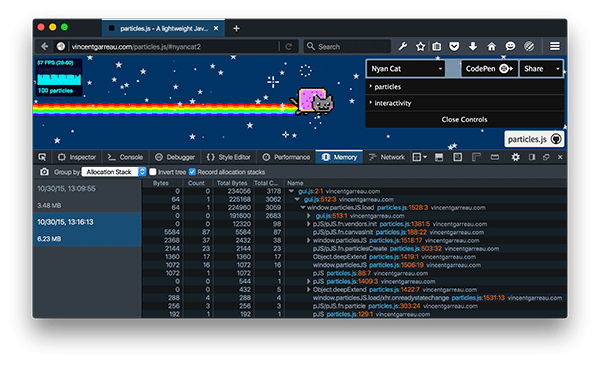Click the FPS stats graph widget
Viewport: 600px width, 365px height.
(x=59, y=77)
